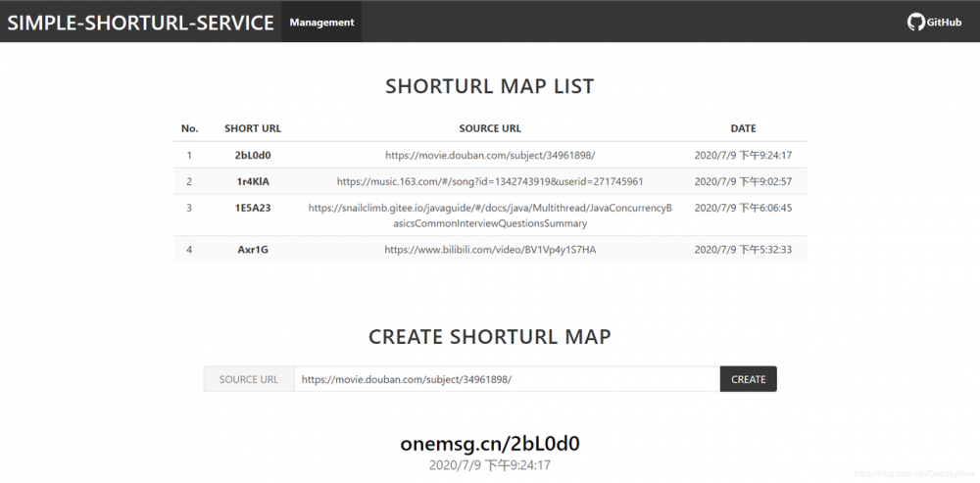Open the music.163.com source URL

(490, 181)
